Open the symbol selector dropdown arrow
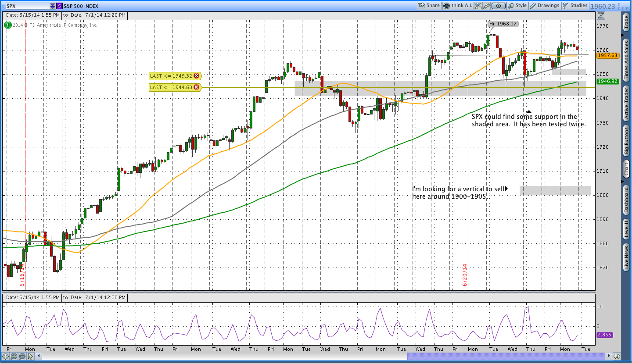 (x=53, y=6)
